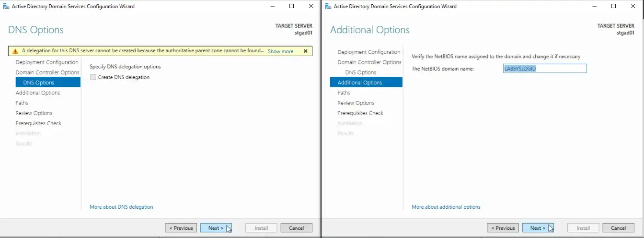
Task: Click the 'Additional Options' page heading
Action: [x=370, y=30]
